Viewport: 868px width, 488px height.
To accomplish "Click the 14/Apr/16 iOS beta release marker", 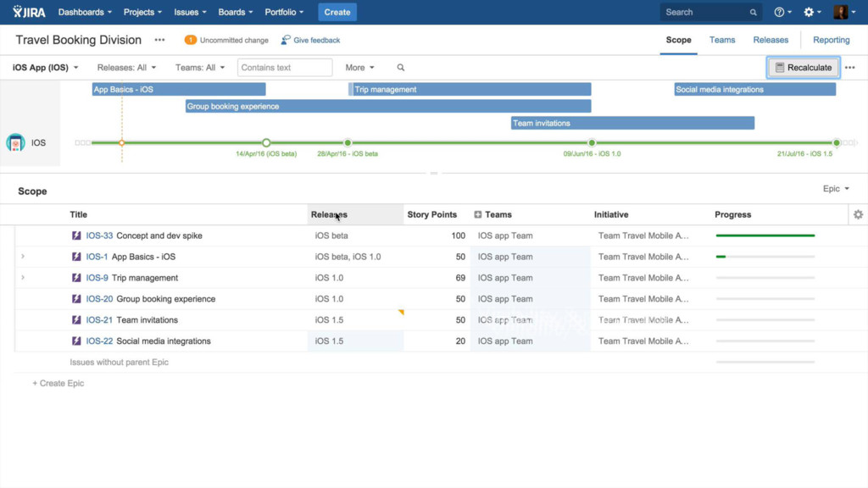I will click(x=266, y=142).
